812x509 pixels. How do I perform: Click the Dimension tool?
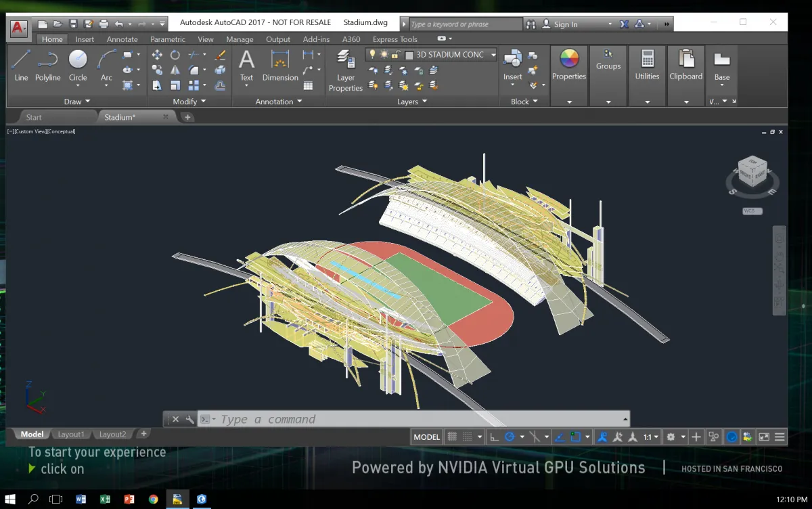280,66
